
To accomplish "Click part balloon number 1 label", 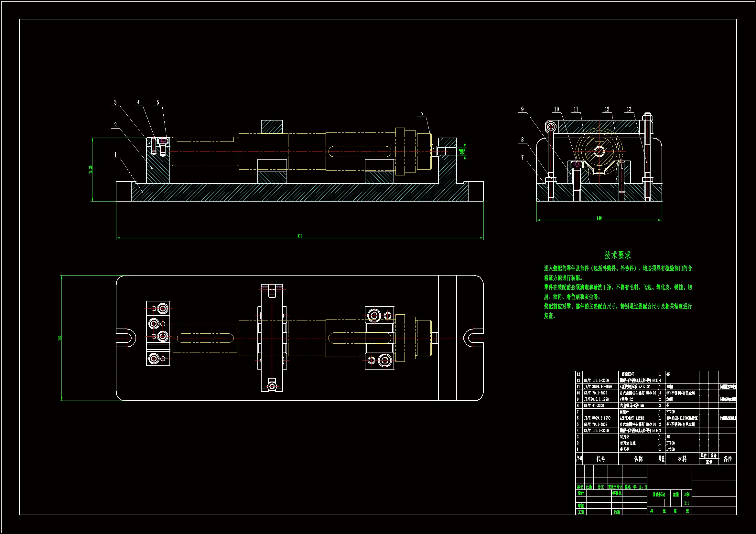I will [115, 154].
